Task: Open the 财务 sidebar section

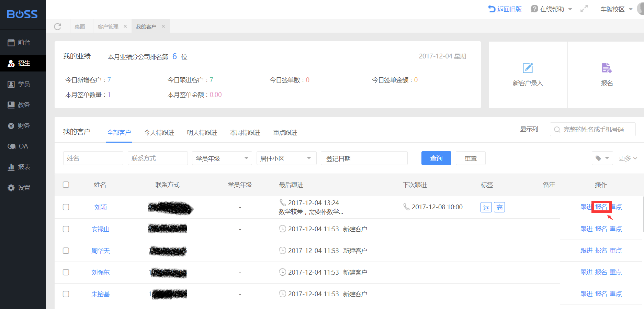Action: click(23, 126)
